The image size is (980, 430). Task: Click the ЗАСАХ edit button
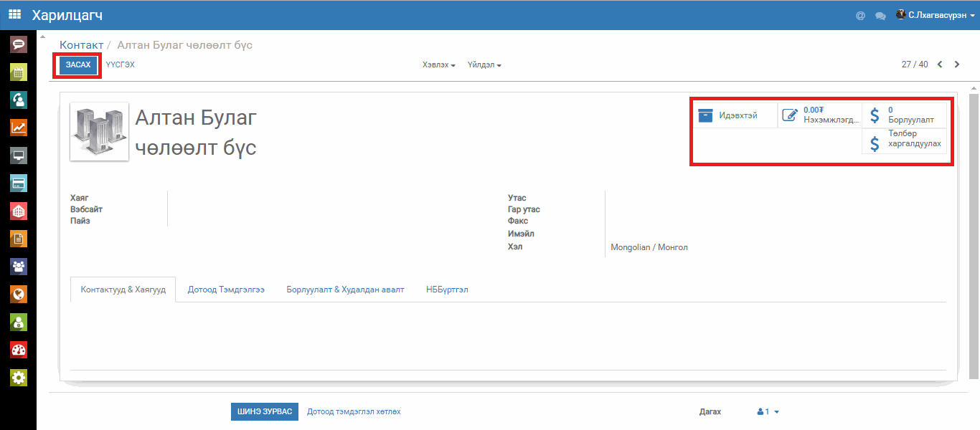click(x=78, y=65)
